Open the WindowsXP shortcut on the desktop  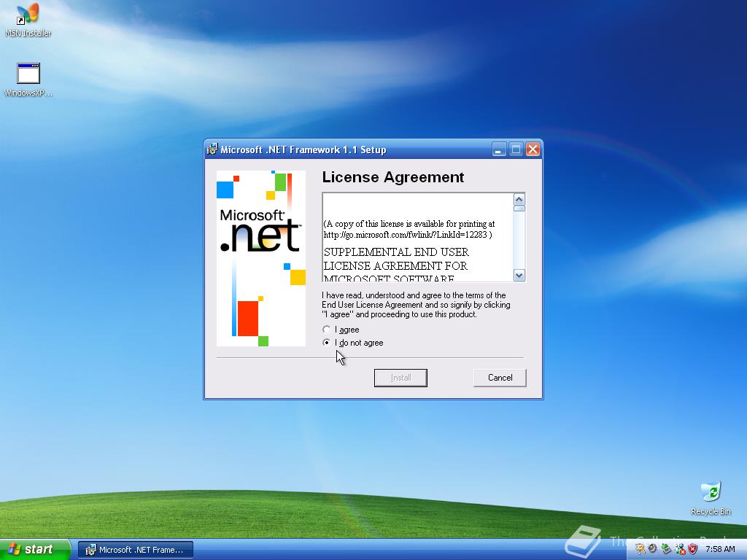pos(28,73)
